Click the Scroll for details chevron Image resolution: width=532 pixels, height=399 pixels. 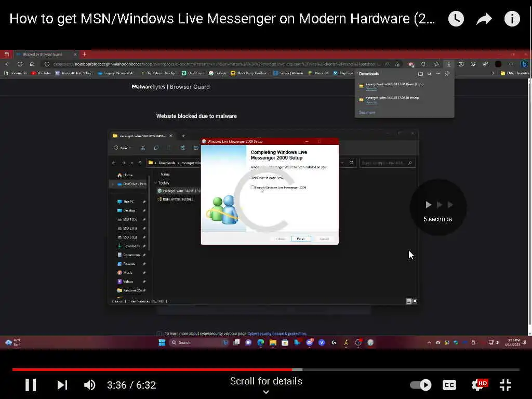[x=266, y=392]
